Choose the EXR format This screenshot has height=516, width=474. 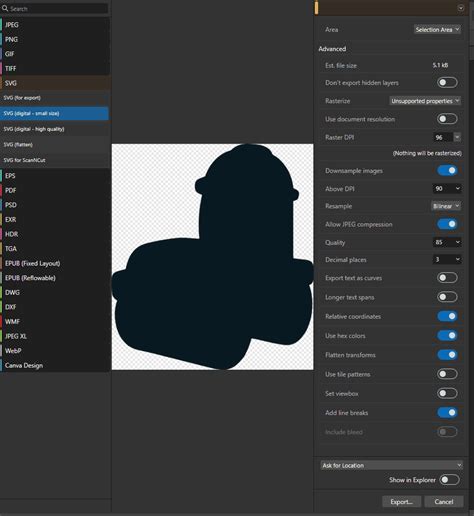point(55,219)
